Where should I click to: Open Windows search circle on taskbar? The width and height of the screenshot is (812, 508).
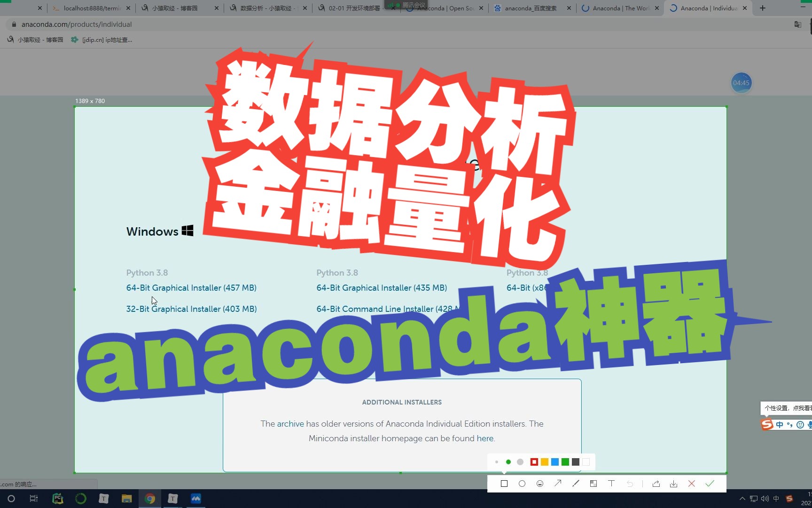click(11, 499)
